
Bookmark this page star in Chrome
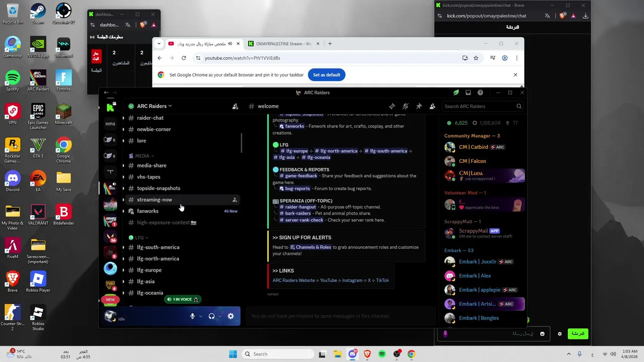(x=476, y=58)
